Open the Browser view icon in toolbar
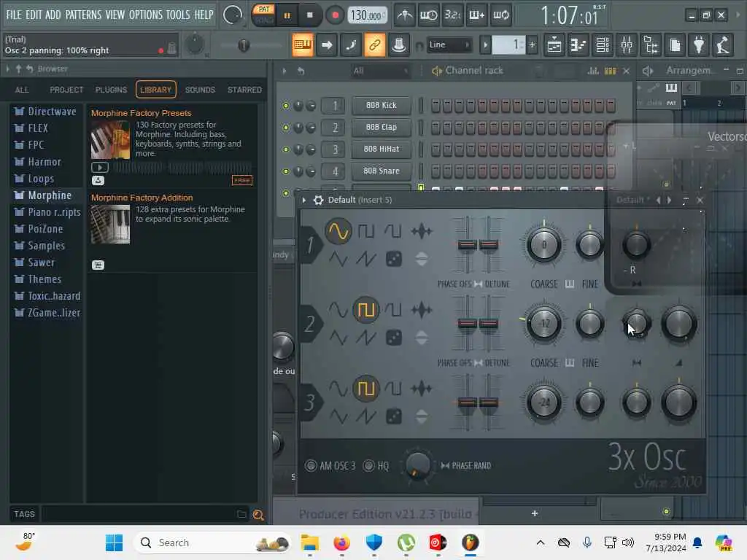Viewport: 747px width, 560px height. click(651, 45)
